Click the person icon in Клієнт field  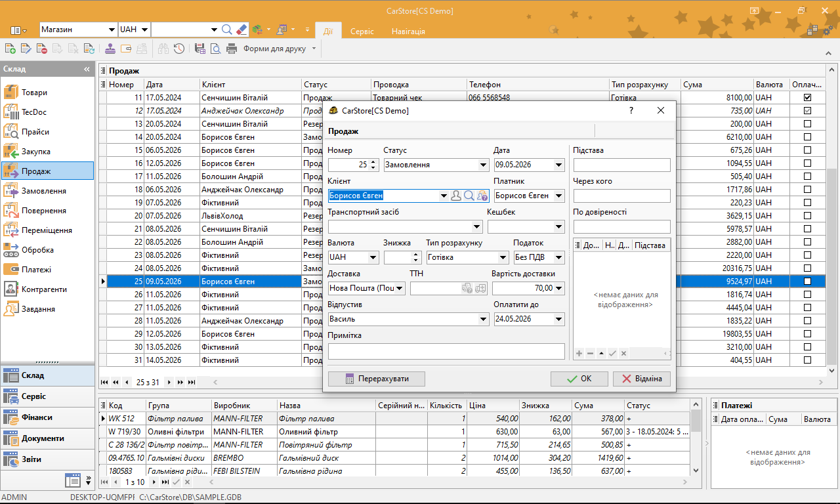456,196
